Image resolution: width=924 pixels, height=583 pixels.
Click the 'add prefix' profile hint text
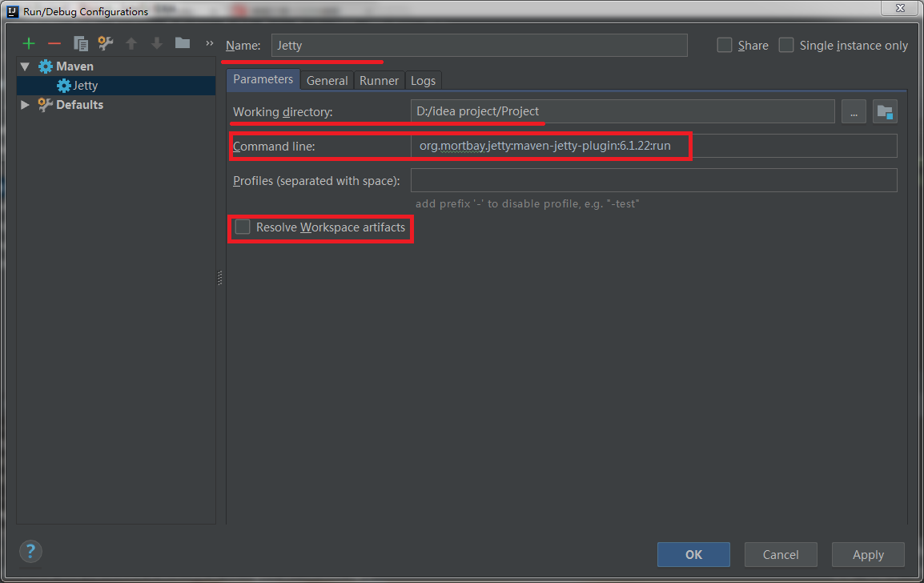(x=528, y=204)
